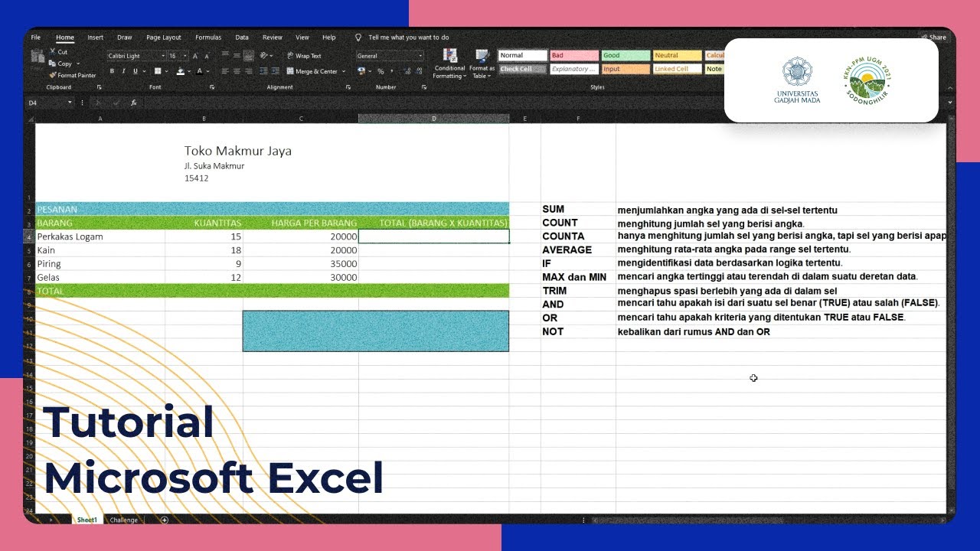Apply the Fill Color bucket
The image size is (980, 551).
click(181, 71)
